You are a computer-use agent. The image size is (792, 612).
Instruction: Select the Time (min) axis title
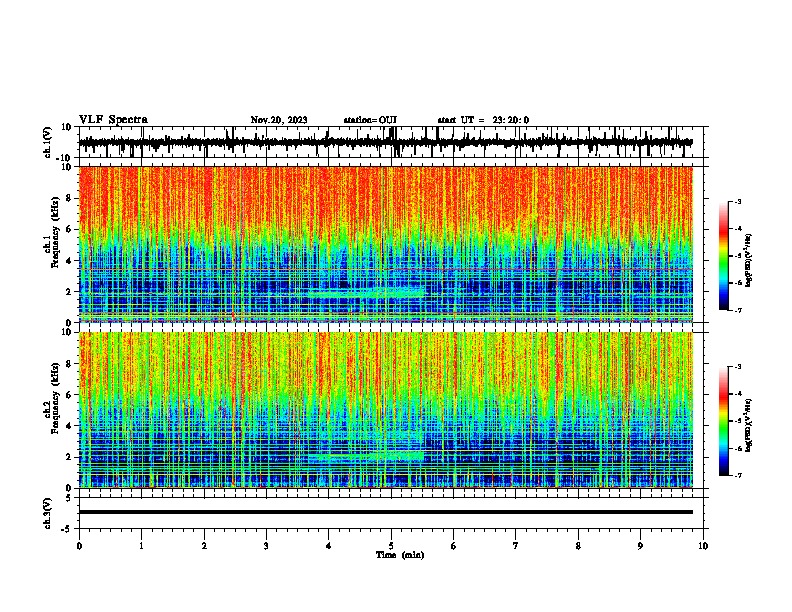[400, 555]
